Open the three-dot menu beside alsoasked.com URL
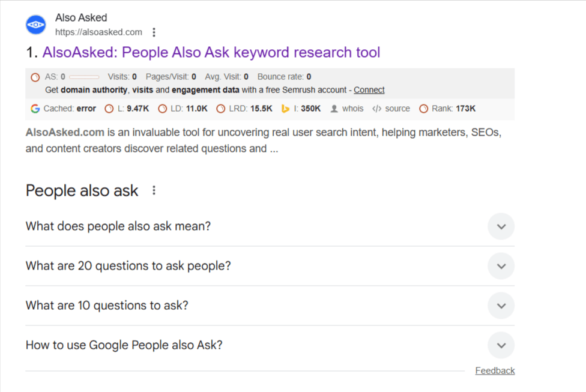 point(154,32)
